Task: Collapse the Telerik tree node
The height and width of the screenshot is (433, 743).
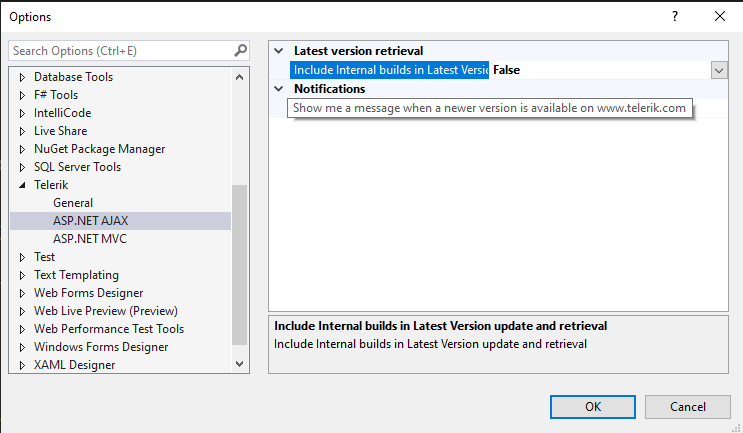Action: tap(23, 185)
